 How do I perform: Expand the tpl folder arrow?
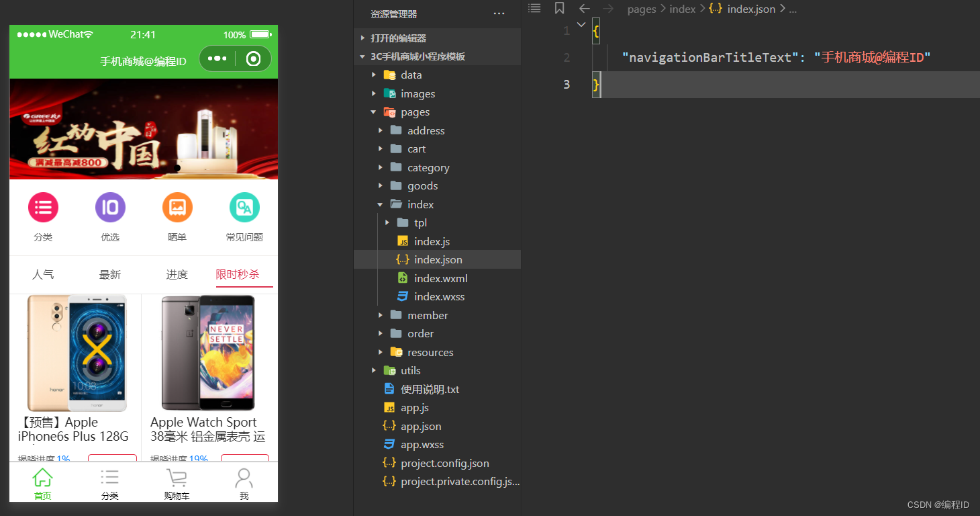[x=387, y=222]
